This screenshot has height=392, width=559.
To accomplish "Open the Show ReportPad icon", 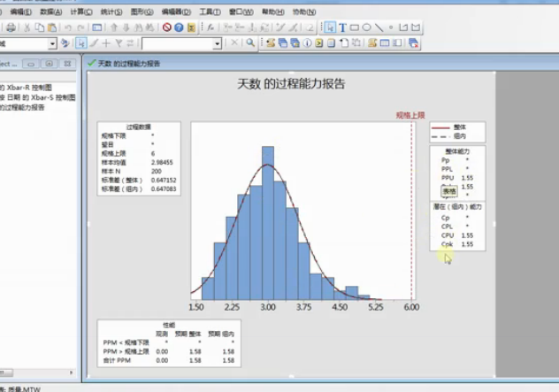I will point(331,43).
